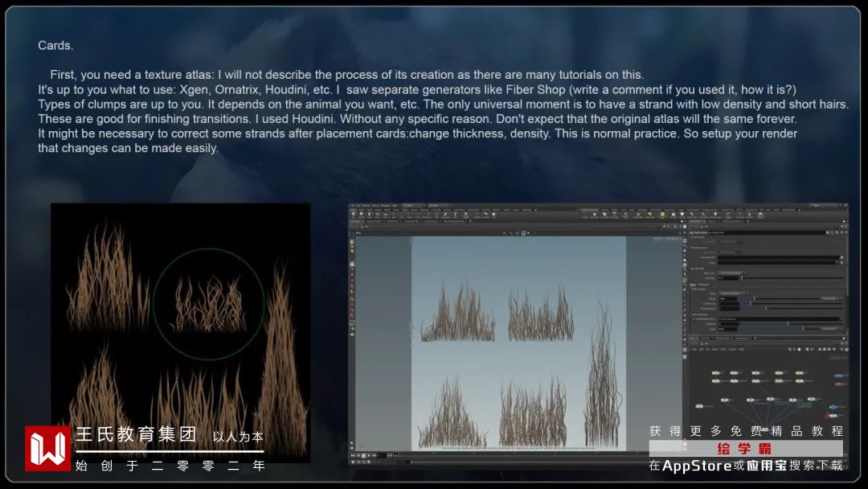Add new pane tab with plus above viewport
868x489 pixels.
coord(470,221)
